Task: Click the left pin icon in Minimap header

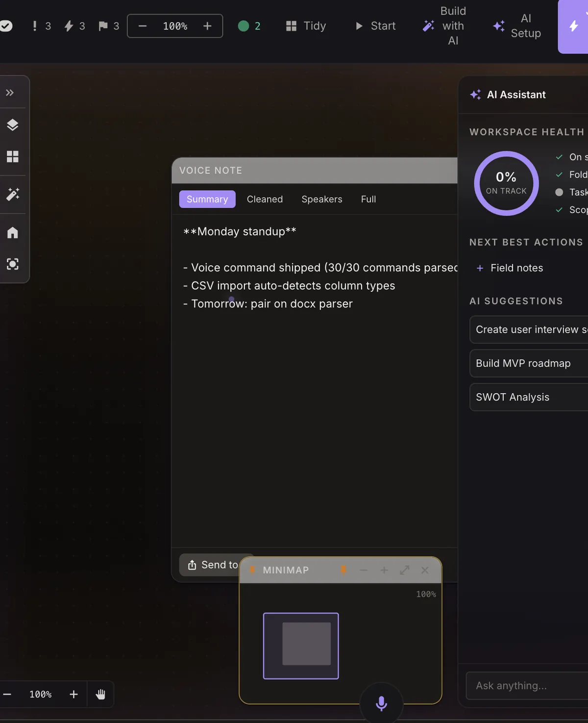Action: pyautogui.click(x=252, y=570)
